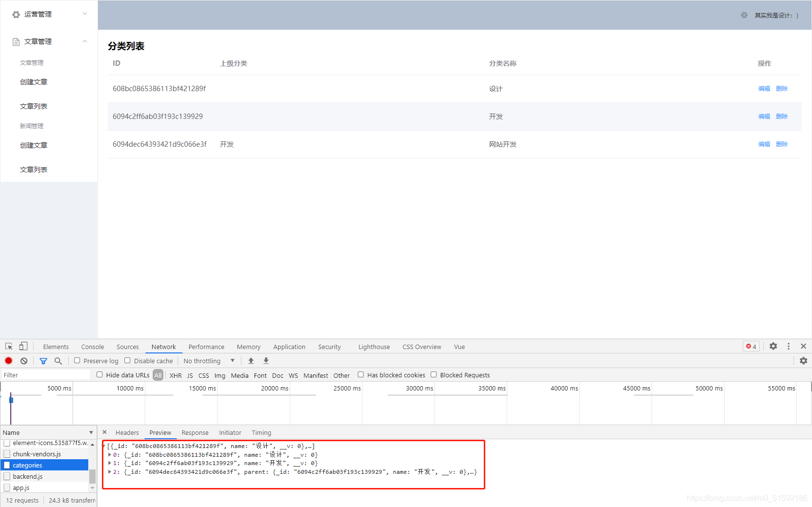
Task: Edit the 开发 category row
Action: [764, 117]
